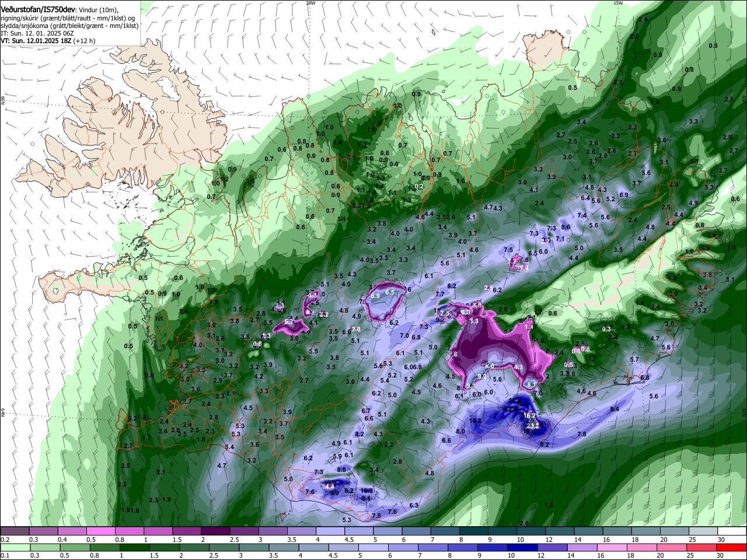Image resolution: width=747 pixels, height=560 pixels.
Task: Click the '20W' longitude label
Action: tap(310, 3)
